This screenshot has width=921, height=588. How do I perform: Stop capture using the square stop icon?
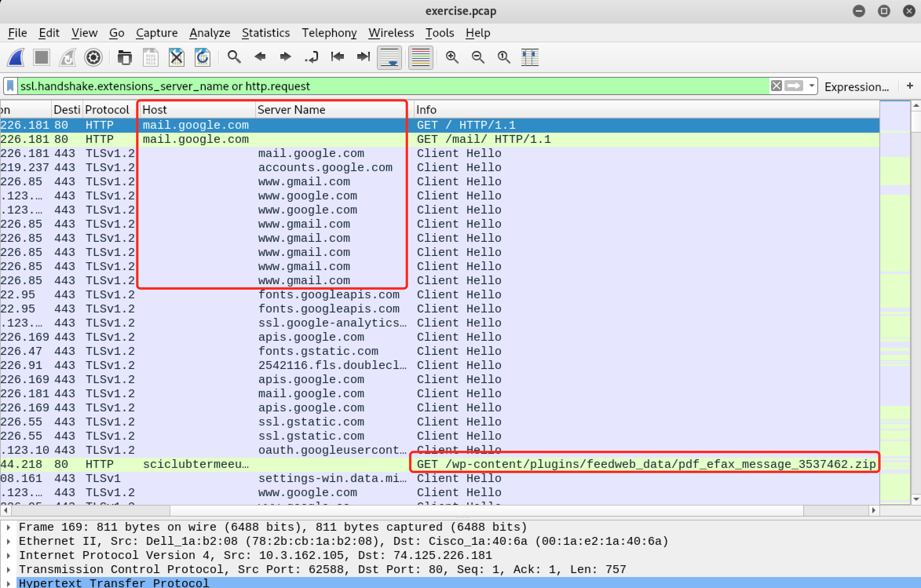click(x=42, y=58)
